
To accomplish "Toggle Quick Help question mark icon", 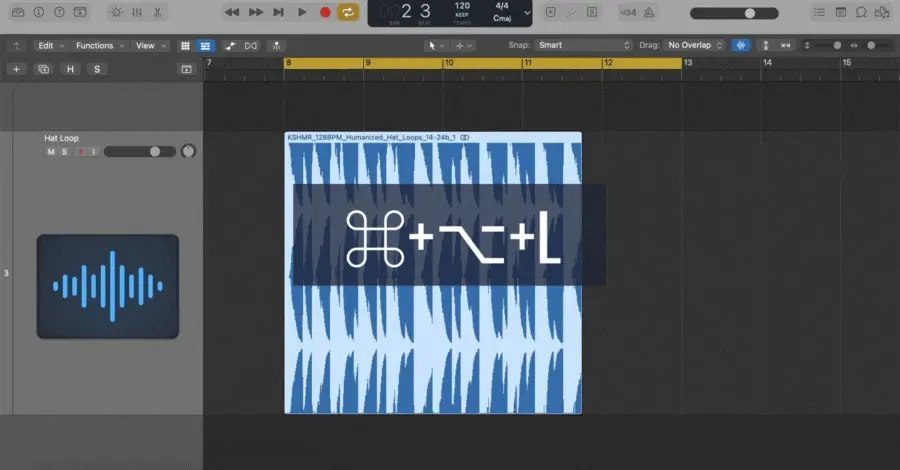I will tap(59, 12).
